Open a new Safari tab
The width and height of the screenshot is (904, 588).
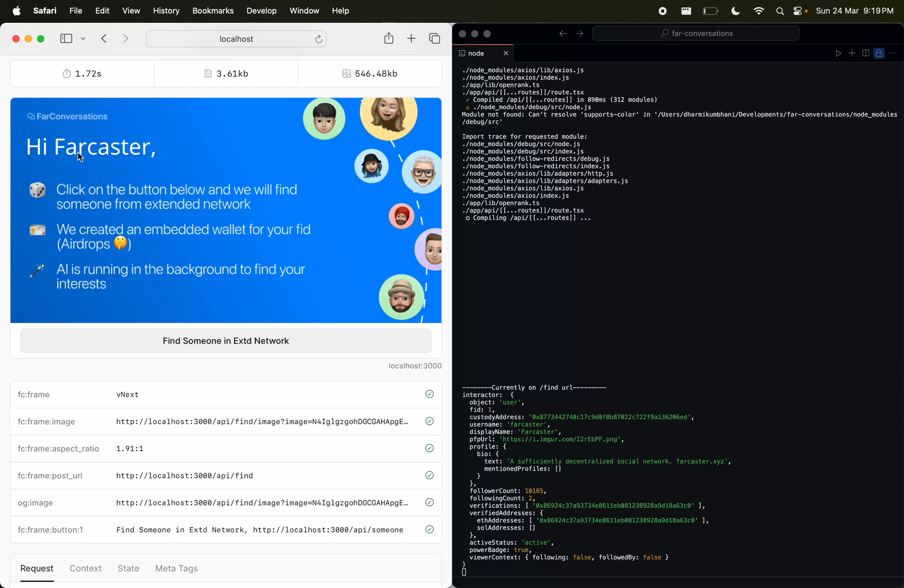coord(411,39)
